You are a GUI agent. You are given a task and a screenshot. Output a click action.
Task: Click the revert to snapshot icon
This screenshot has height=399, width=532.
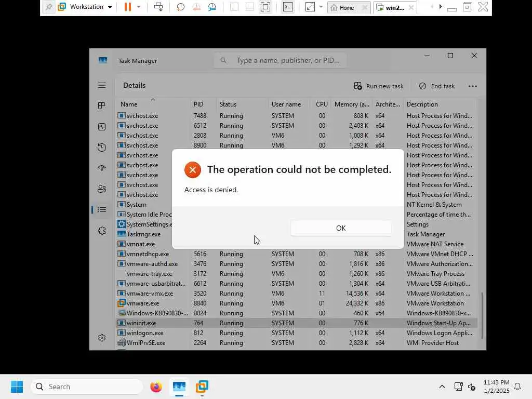pos(196,7)
